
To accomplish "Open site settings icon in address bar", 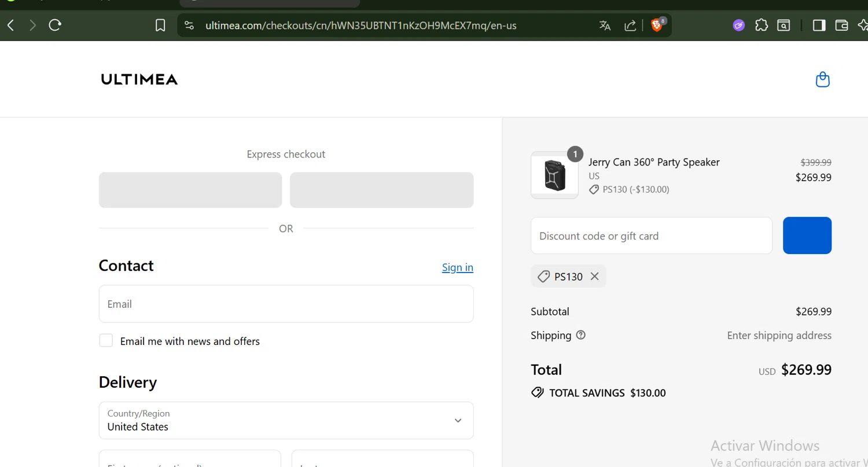I will coord(189,25).
